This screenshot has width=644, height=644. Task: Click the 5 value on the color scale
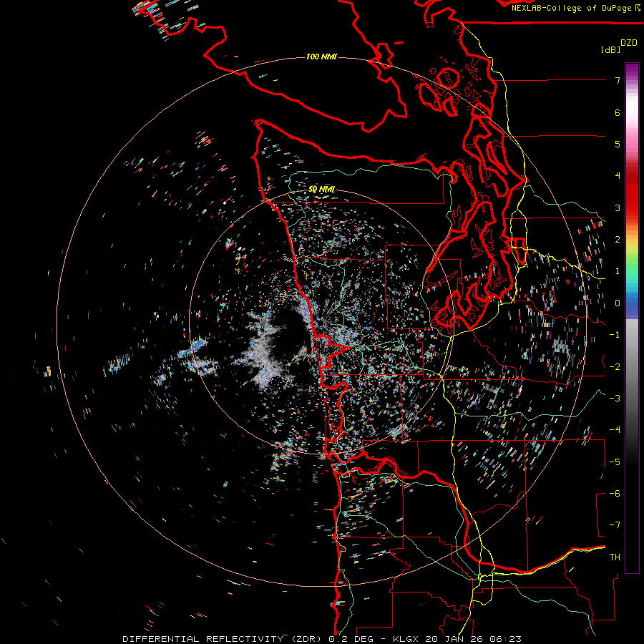pos(618,144)
